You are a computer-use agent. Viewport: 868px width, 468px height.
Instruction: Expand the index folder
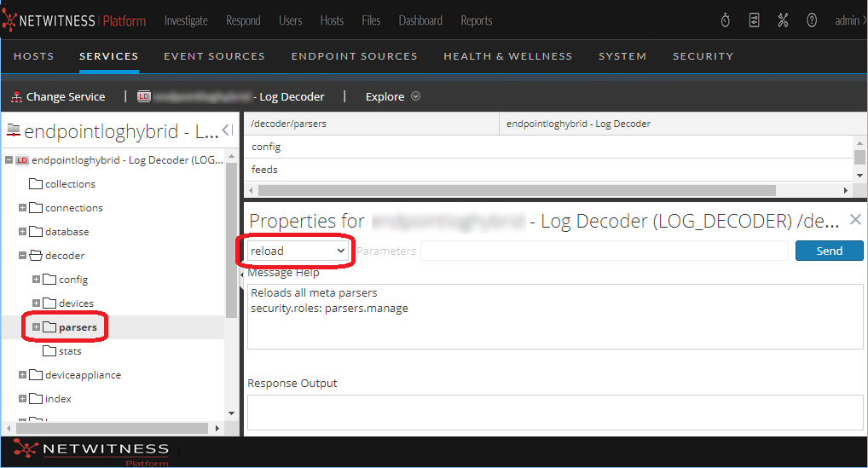click(22, 399)
